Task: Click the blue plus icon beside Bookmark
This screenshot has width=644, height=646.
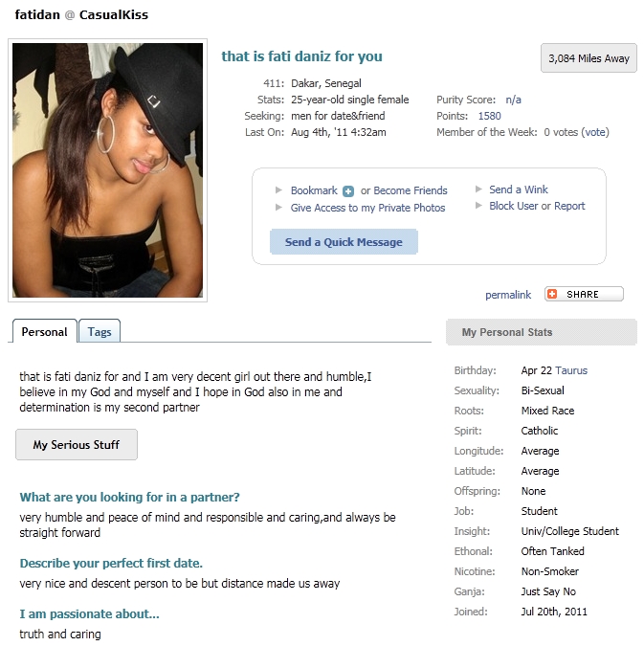Action: [348, 191]
